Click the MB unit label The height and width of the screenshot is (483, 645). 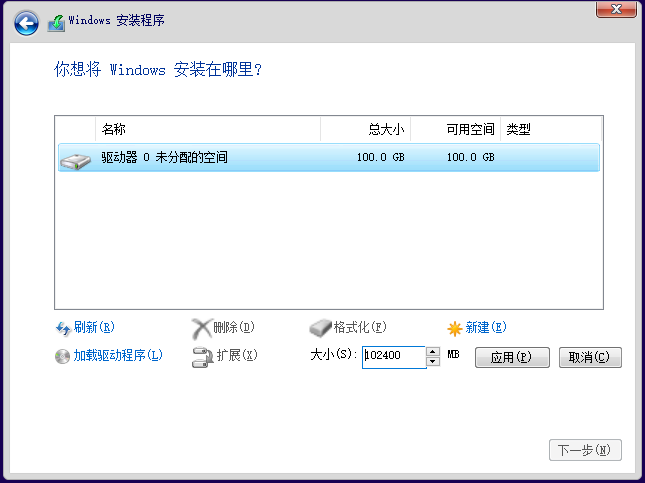[x=453, y=355]
